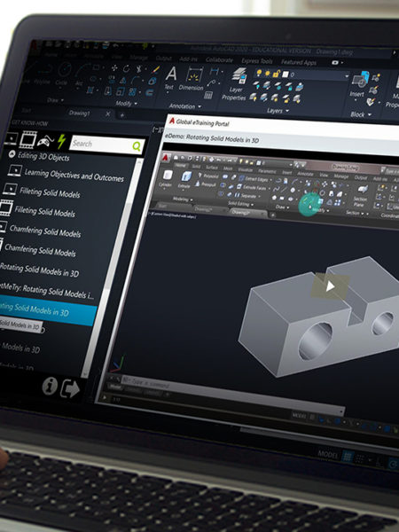Click the slide presentation icon above Search
The height and width of the screenshot is (532, 399).
click(11, 138)
